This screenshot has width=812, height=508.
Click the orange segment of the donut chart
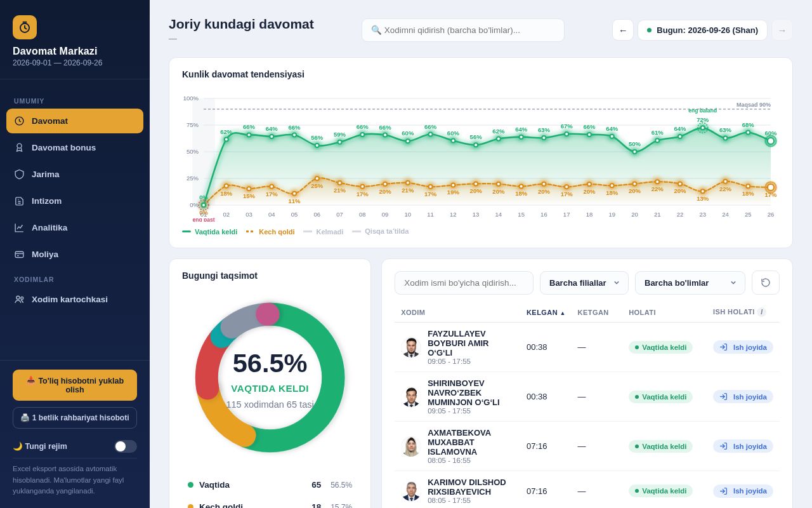(222, 422)
